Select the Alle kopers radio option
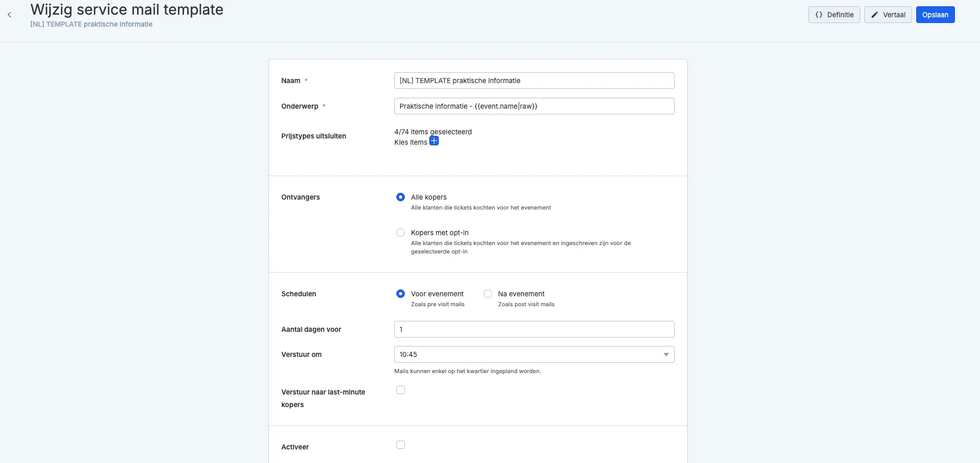 pos(401,197)
